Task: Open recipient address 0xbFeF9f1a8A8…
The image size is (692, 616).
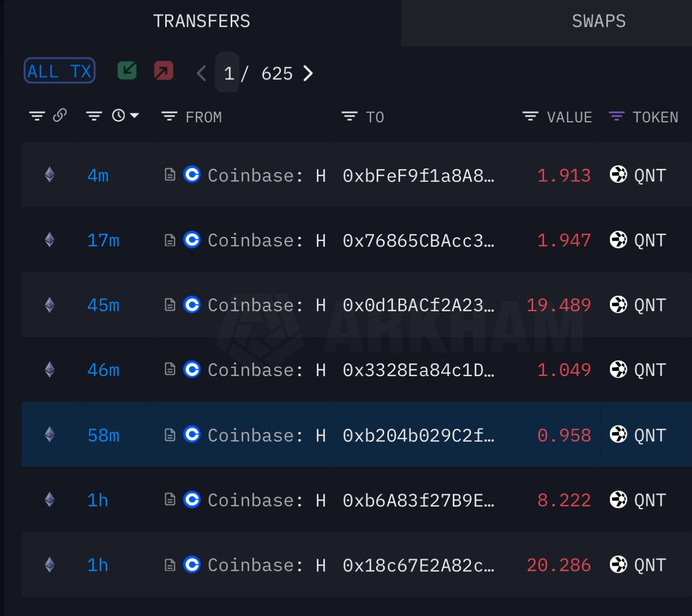Action: [419, 175]
